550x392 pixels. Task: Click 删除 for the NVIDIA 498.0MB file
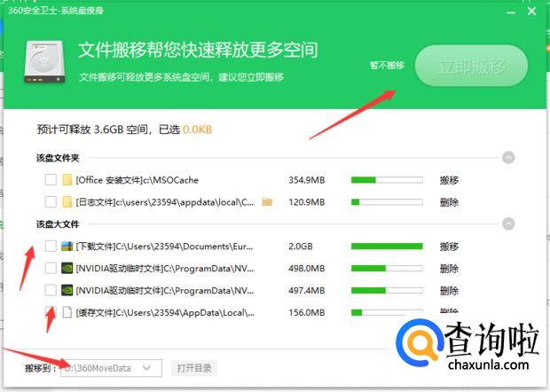[x=449, y=269]
